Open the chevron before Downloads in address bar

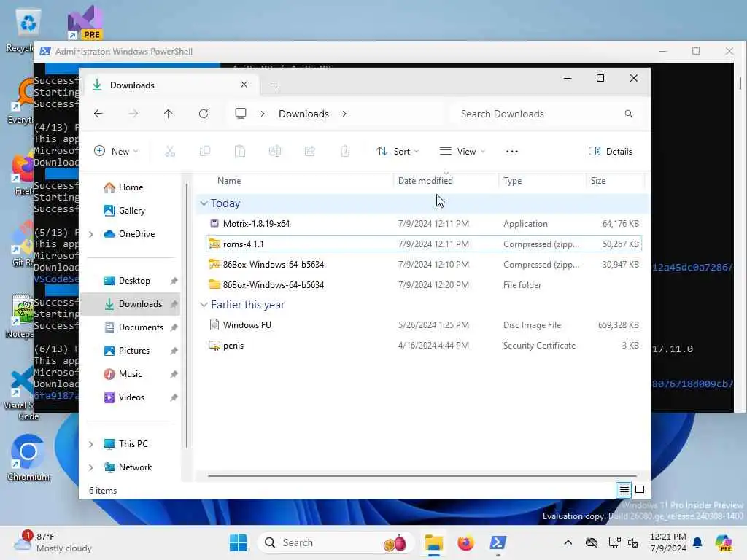click(263, 114)
